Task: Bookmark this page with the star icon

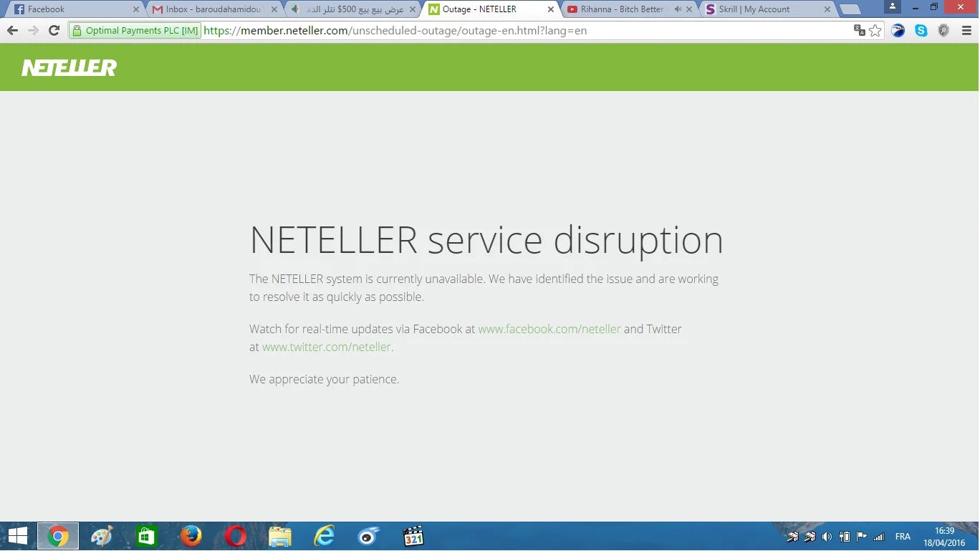Action: pos(875,30)
